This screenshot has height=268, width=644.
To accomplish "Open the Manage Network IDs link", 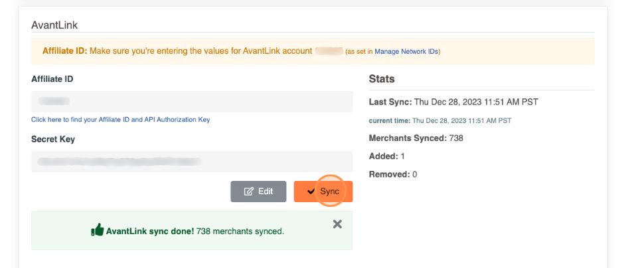I will 406,51.
